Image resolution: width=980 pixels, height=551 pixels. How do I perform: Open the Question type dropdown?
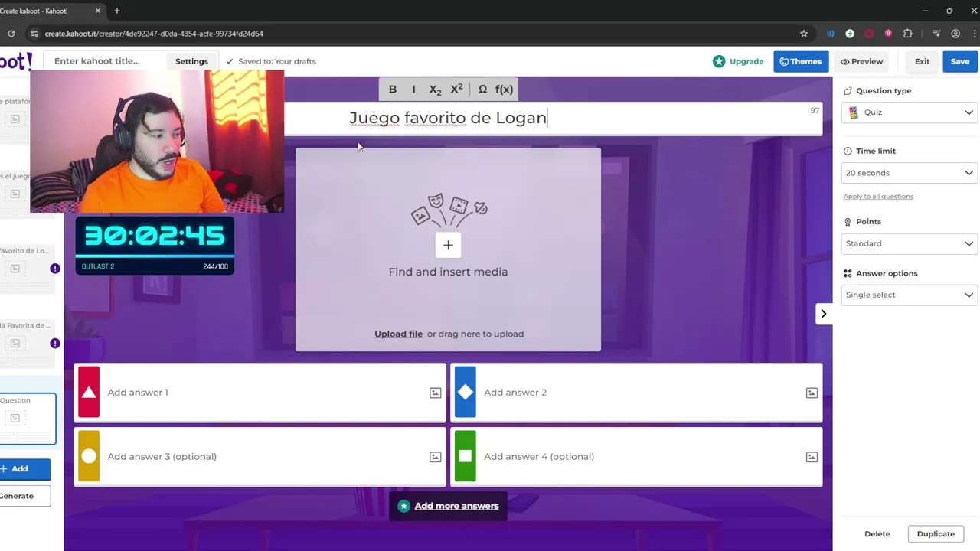pos(909,112)
